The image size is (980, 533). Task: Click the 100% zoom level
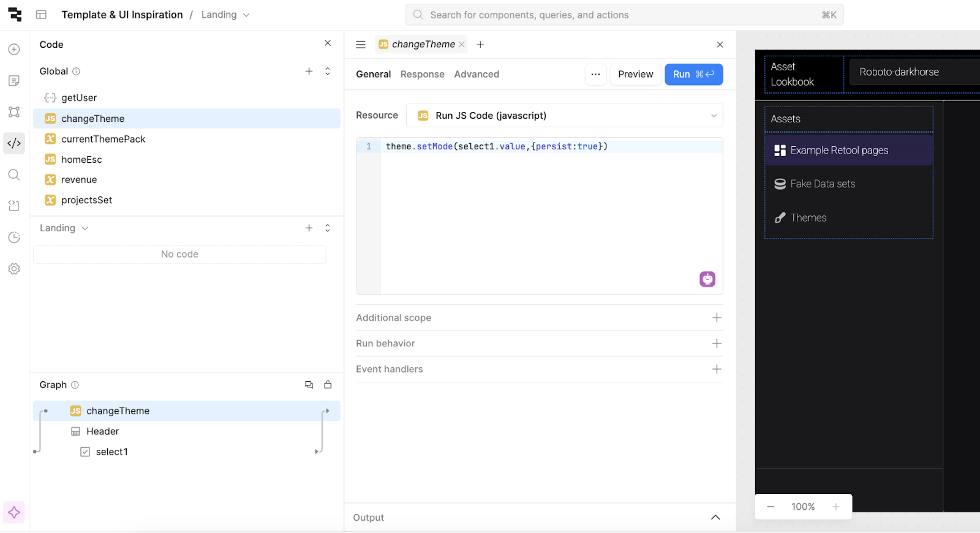803,507
